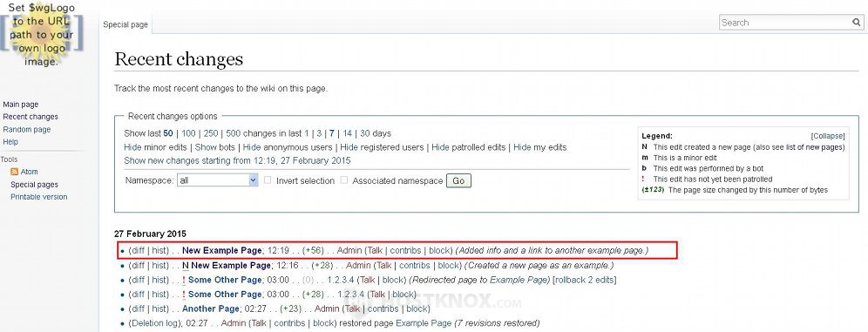The height and width of the screenshot is (332, 868).
Task: Click the Go button
Action: (x=458, y=180)
